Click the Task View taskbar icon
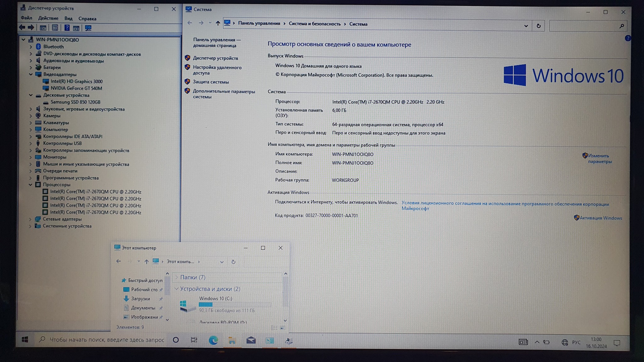Image resolution: width=644 pixels, height=362 pixels. [x=194, y=340]
